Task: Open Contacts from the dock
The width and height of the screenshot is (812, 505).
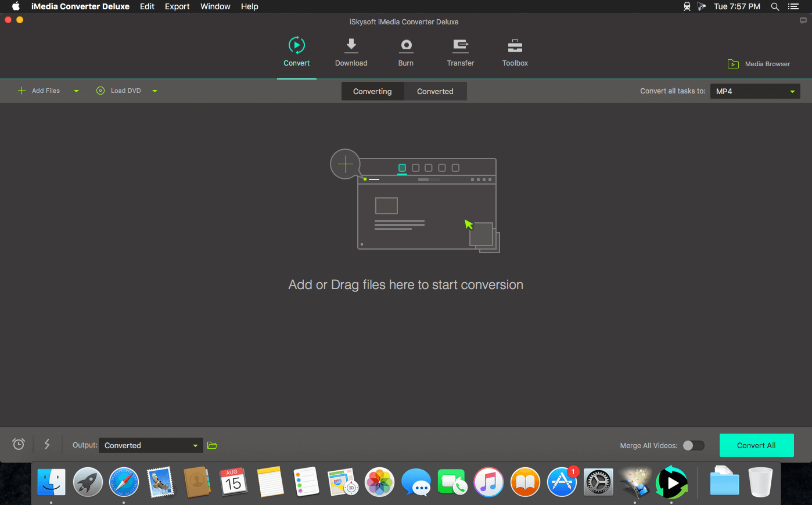Action: coord(197,482)
